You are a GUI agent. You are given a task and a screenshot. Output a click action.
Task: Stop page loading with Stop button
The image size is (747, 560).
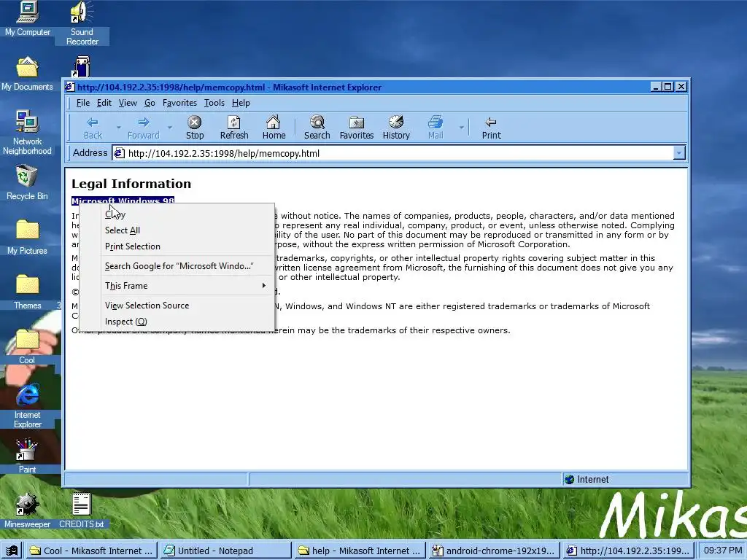coord(194,128)
